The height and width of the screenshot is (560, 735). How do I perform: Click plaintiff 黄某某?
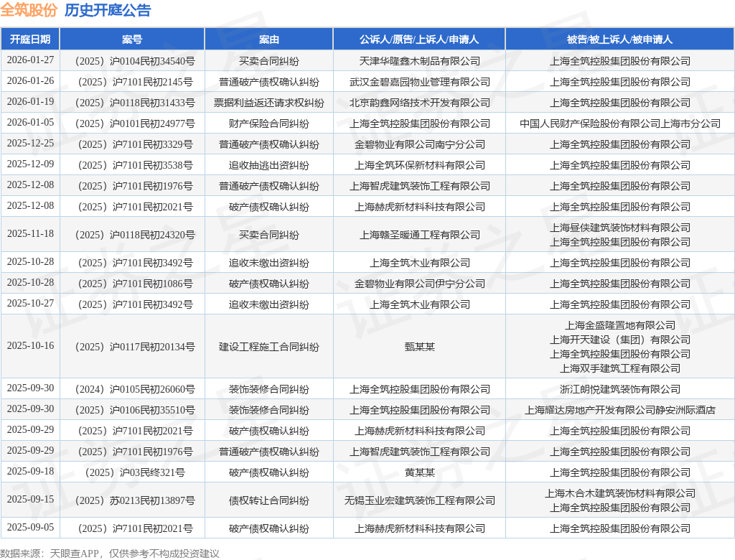coord(419,472)
